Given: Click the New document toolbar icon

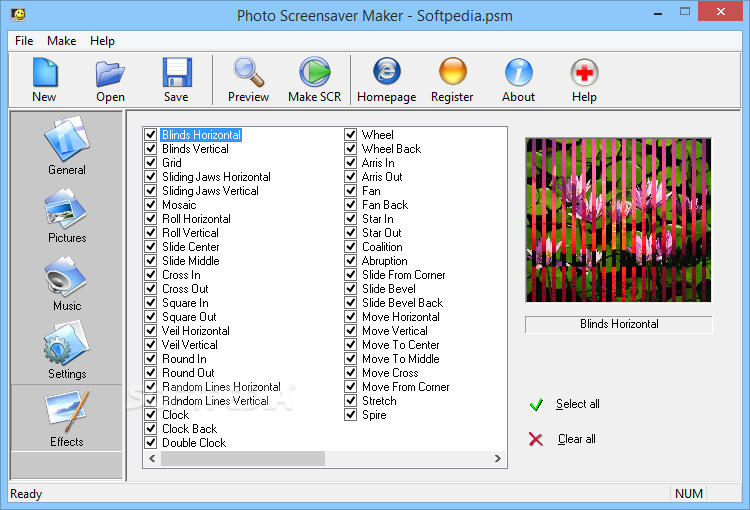Looking at the screenshot, I should pos(44,73).
